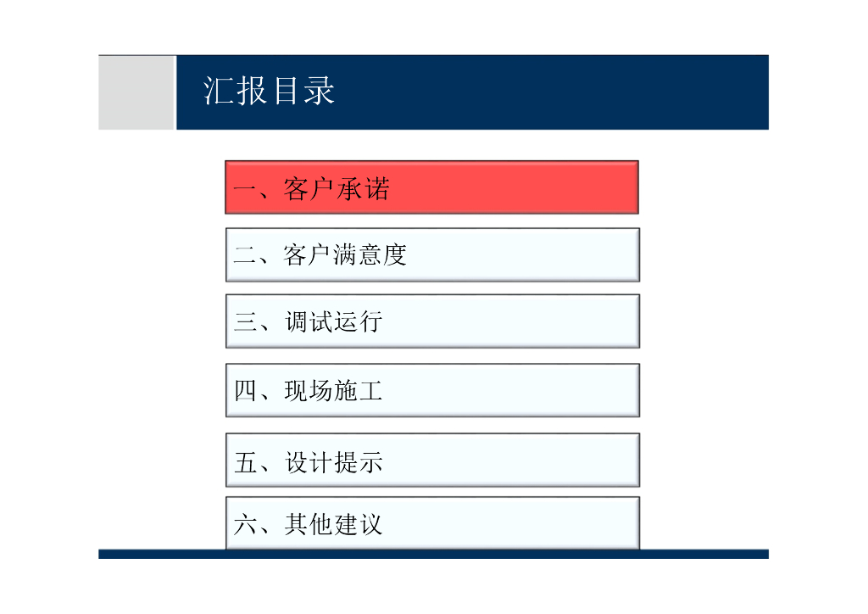
Task: Click the words 客户满意度 in the second box
Action: [x=345, y=255]
